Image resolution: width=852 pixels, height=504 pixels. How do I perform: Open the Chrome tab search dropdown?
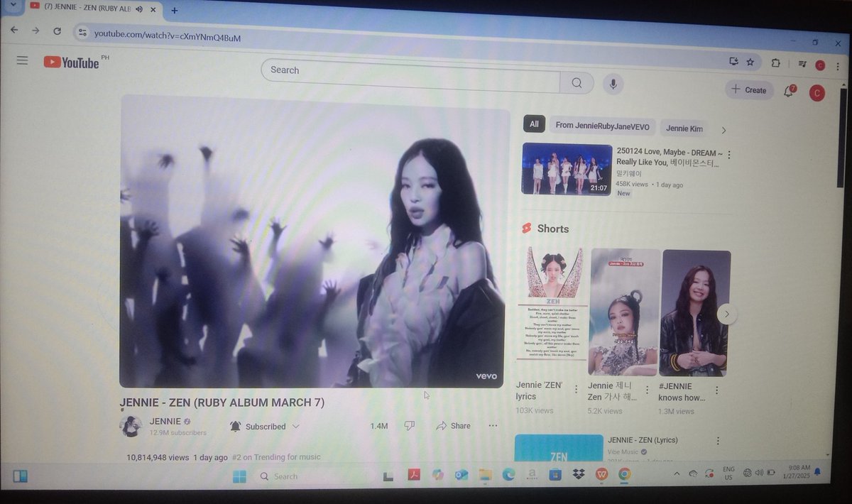pos(12,5)
